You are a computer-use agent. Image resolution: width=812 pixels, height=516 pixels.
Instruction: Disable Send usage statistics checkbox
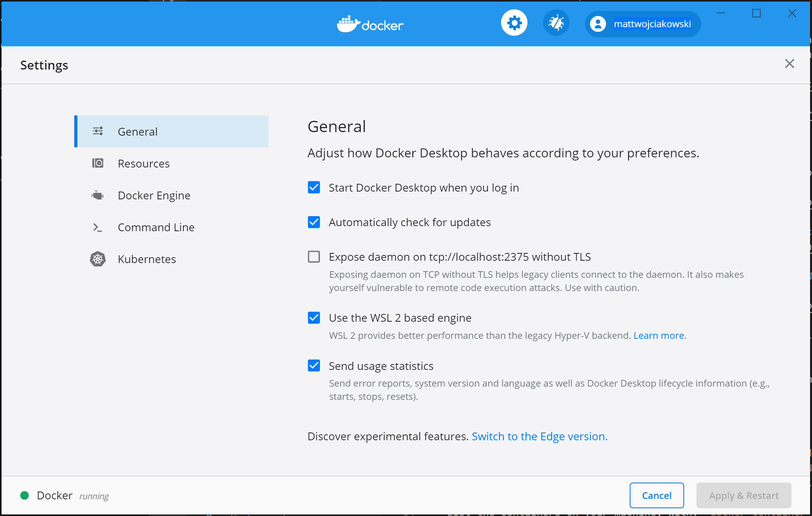tap(314, 366)
